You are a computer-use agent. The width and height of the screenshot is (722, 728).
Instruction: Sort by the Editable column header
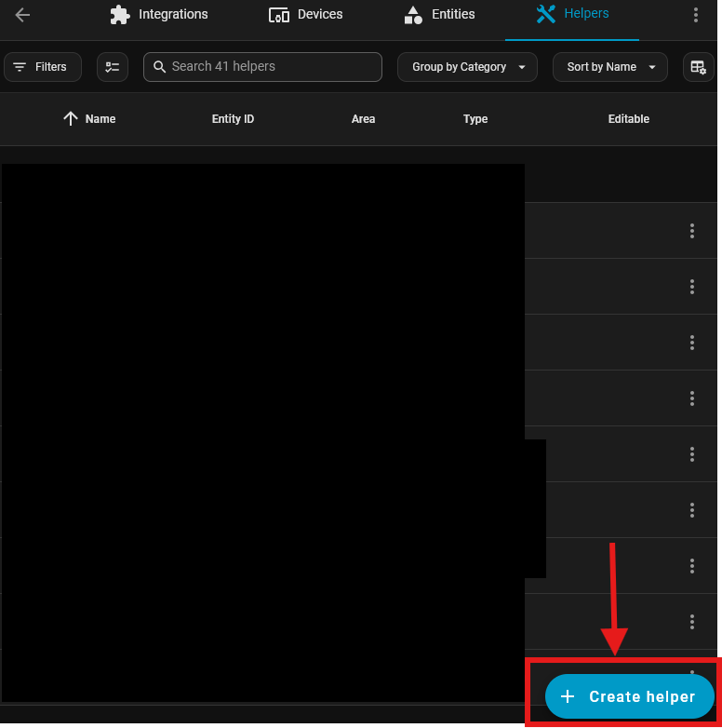pos(629,119)
